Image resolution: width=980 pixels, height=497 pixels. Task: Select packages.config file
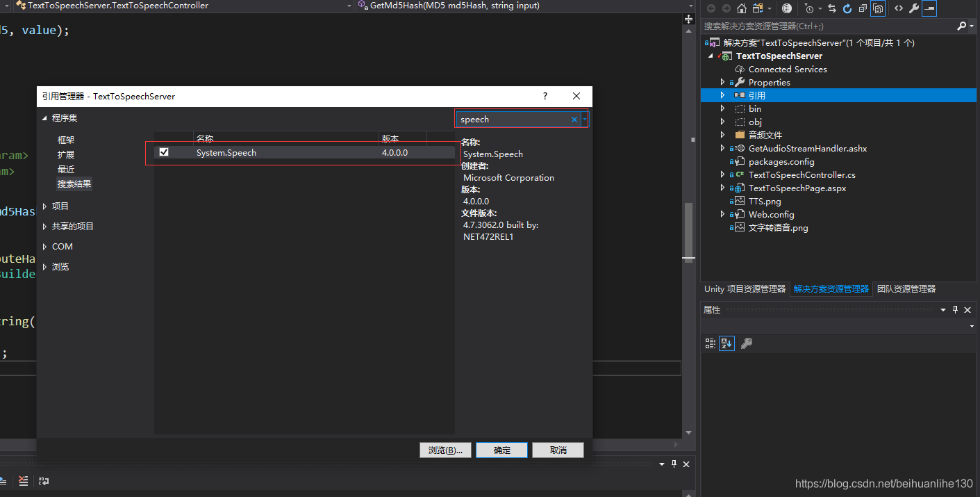[781, 162]
